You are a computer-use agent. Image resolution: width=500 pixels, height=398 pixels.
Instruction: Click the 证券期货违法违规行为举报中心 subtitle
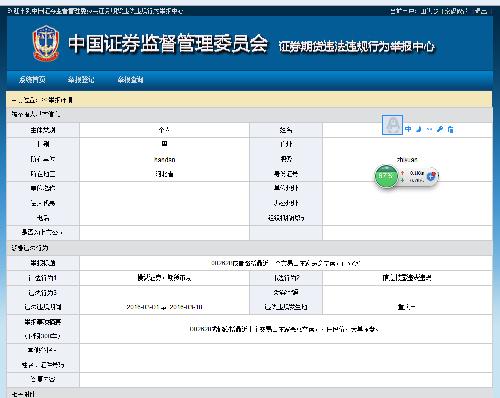[x=357, y=47]
